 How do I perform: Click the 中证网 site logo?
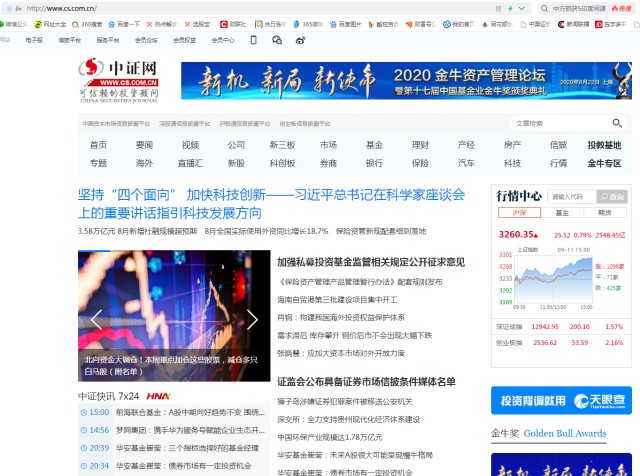[118, 80]
